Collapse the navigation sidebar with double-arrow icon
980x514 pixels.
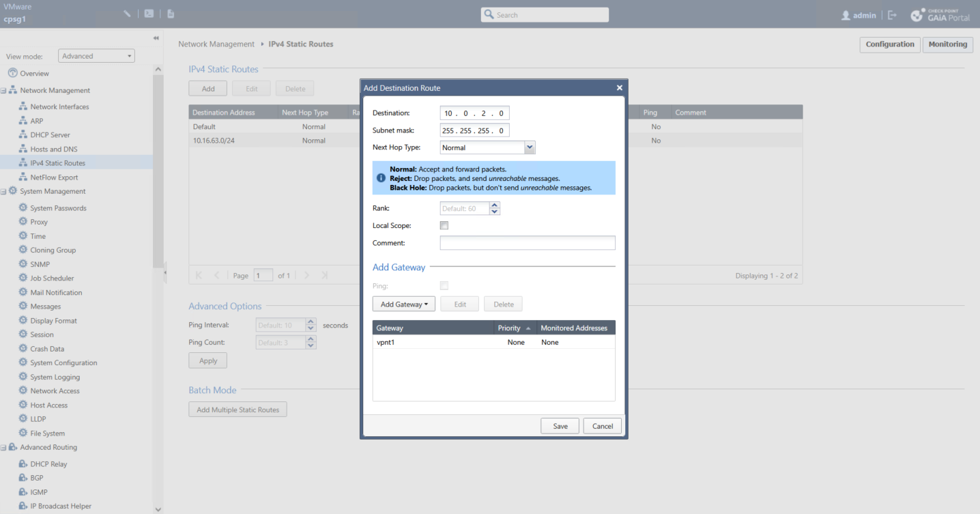click(156, 38)
